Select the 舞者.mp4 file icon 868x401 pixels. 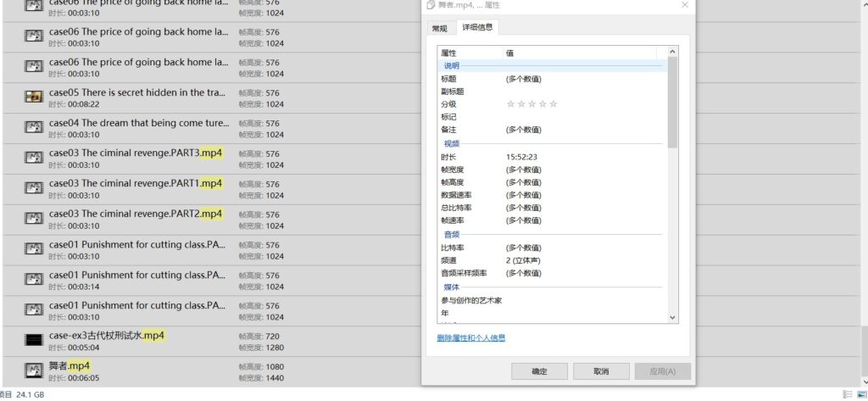33,370
